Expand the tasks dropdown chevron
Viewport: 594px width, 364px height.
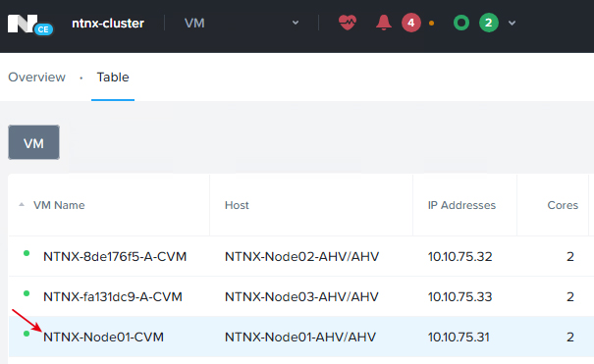pos(512,24)
